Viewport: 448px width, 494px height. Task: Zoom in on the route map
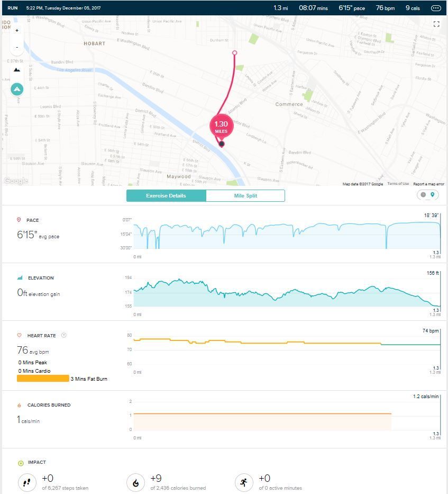[x=17, y=31]
